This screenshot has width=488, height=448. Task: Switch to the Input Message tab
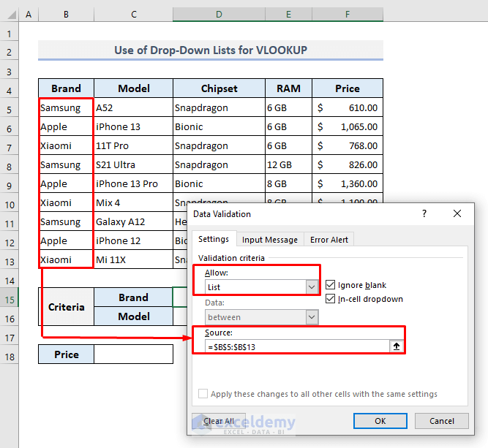269,240
